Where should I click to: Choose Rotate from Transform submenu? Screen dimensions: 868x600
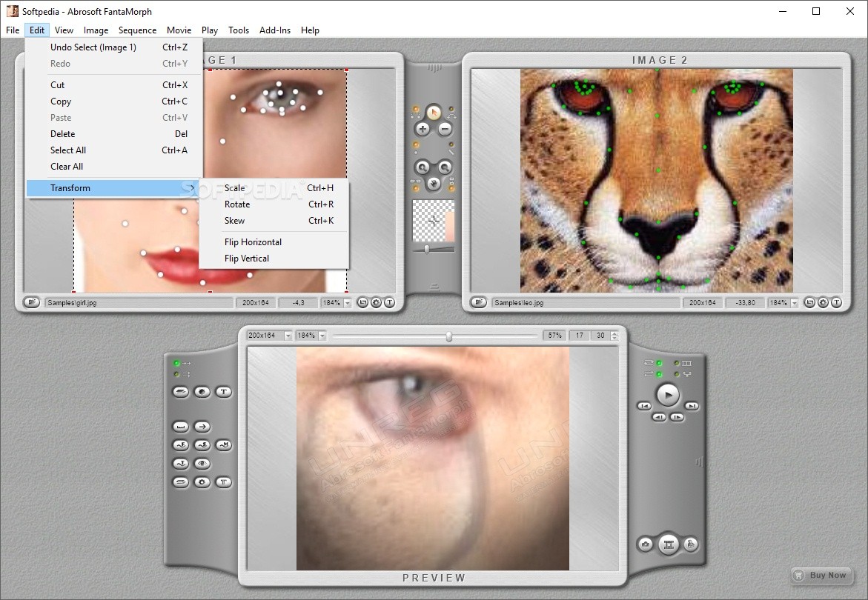click(274, 204)
